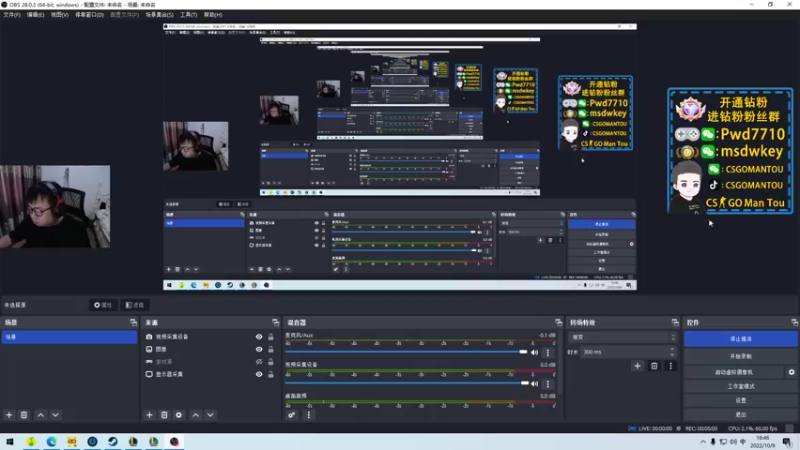Hide video capture device source via eye
The image size is (800, 450).
259,337
